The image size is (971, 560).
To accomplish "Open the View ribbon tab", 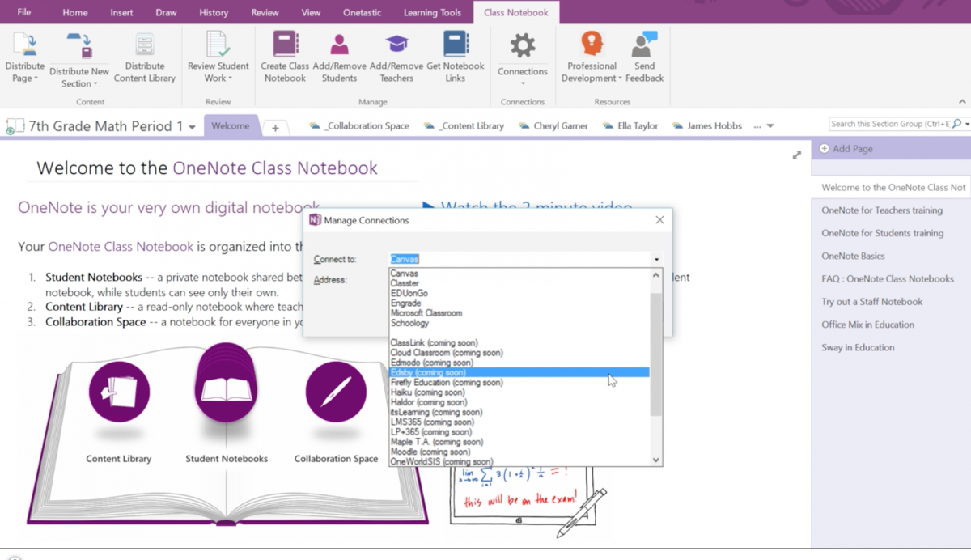I will (x=311, y=12).
